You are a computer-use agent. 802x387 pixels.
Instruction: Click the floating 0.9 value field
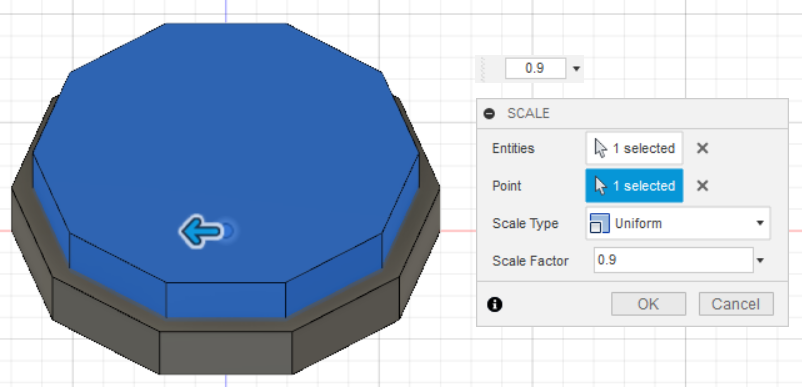click(x=536, y=69)
